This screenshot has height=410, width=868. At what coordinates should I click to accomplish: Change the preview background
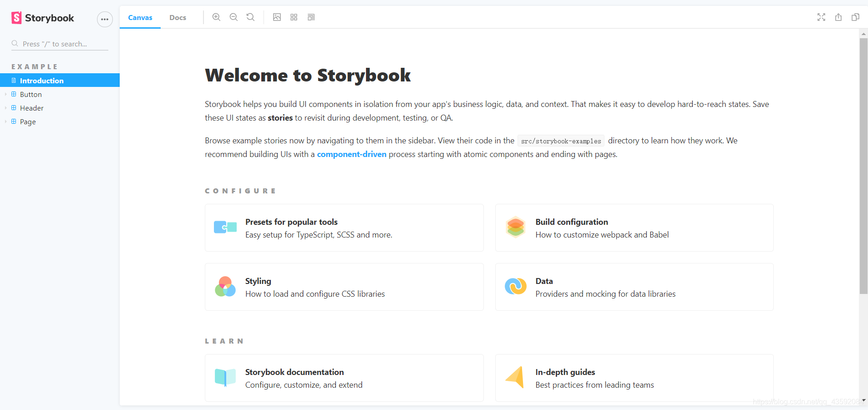coord(277,17)
